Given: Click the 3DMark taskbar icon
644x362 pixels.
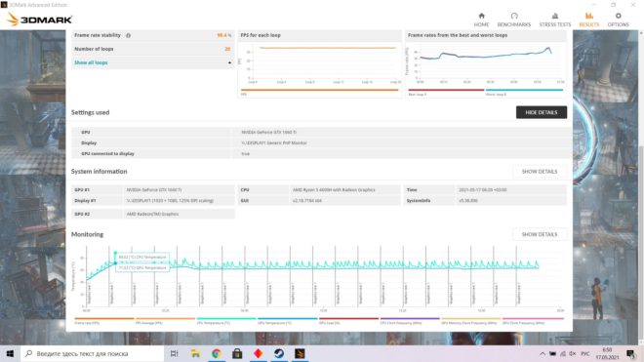Looking at the screenshot, I should (300, 353).
